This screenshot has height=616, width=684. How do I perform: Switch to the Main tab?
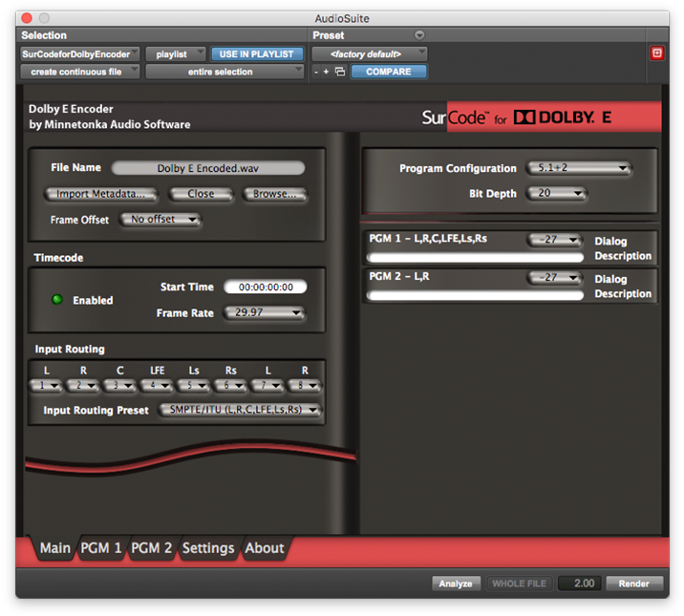click(x=55, y=548)
